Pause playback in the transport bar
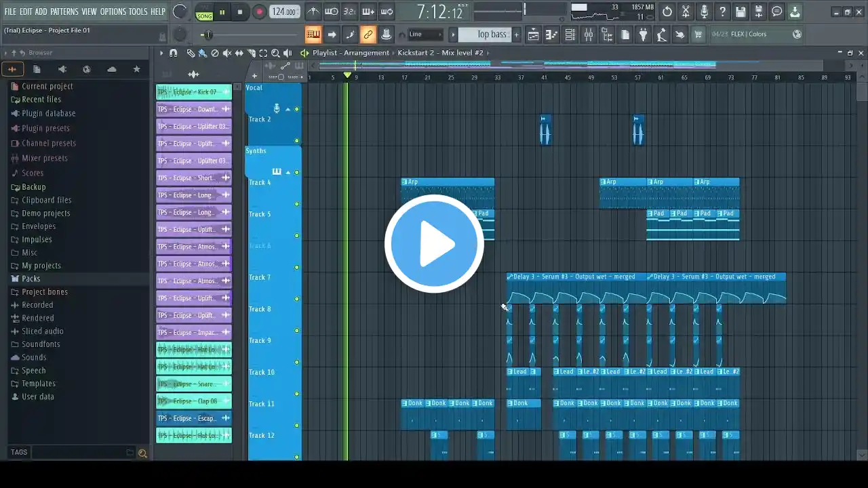 222,12
